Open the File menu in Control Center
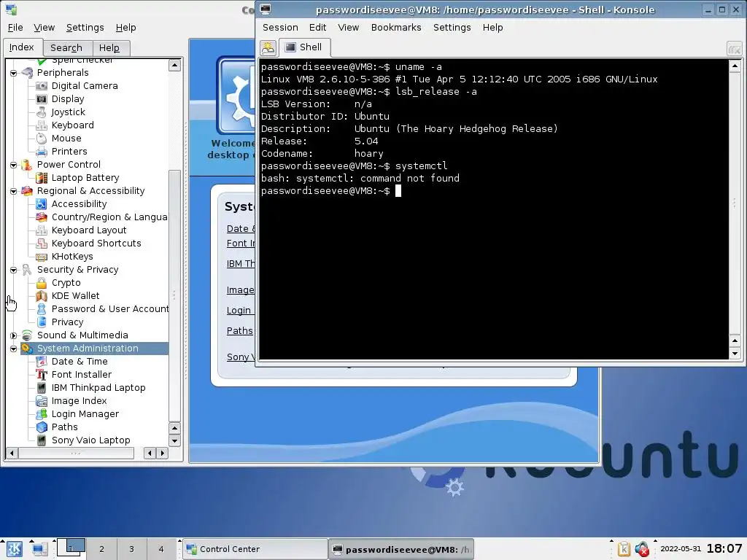The height and width of the screenshot is (560, 747). [15, 28]
